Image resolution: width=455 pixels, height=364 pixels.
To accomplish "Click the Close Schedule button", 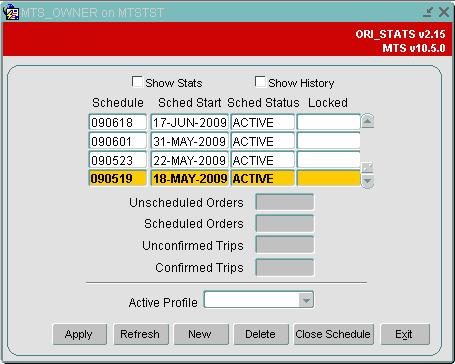I will [333, 334].
